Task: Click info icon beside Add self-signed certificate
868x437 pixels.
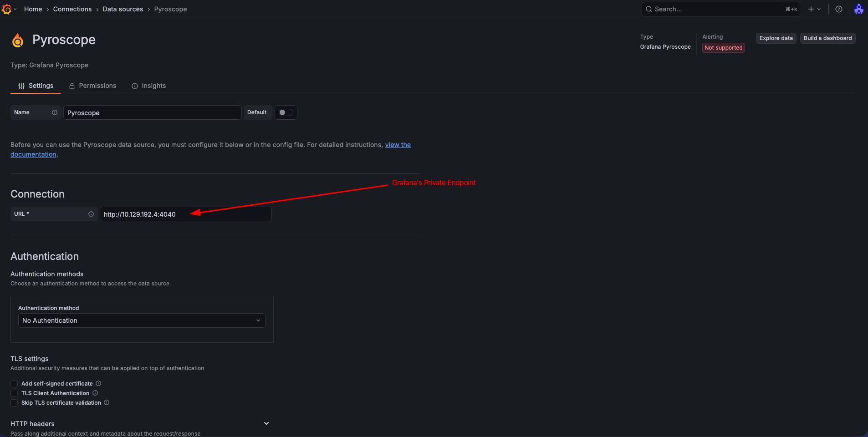Action: click(98, 383)
